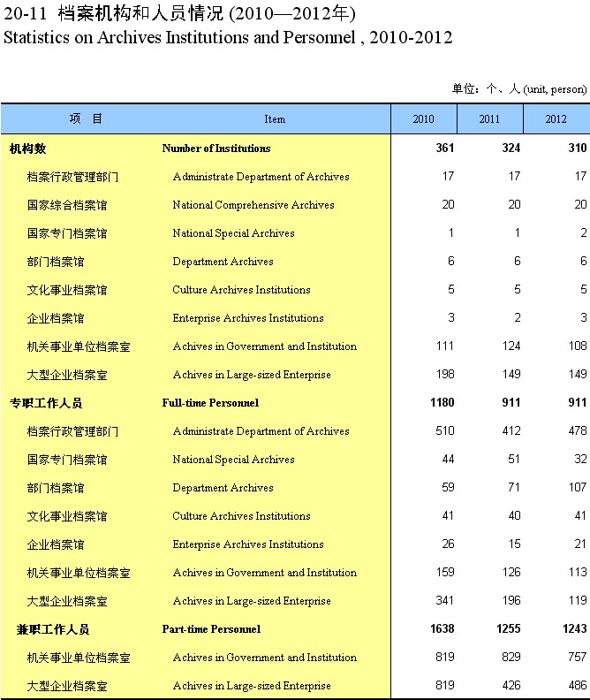Screen dimensions: 590x700
Task: Click the value 124 in the 2011 column
Action: 511,346
